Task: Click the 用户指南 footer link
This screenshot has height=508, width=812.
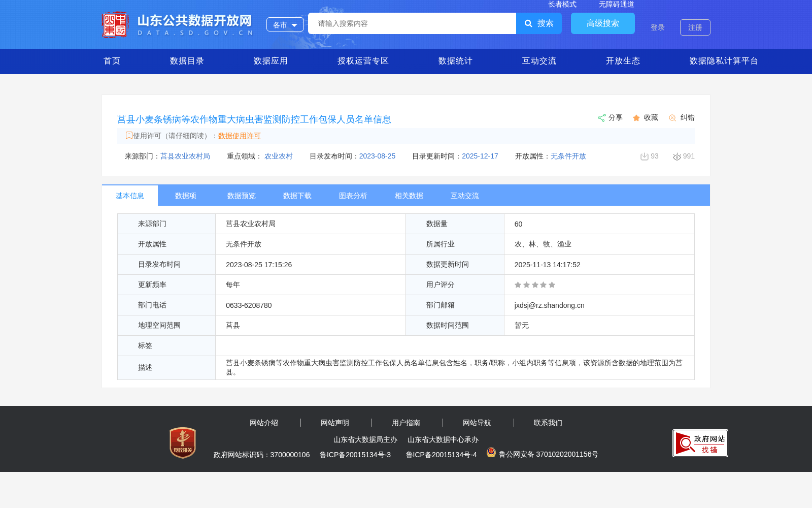Action: [406, 423]
